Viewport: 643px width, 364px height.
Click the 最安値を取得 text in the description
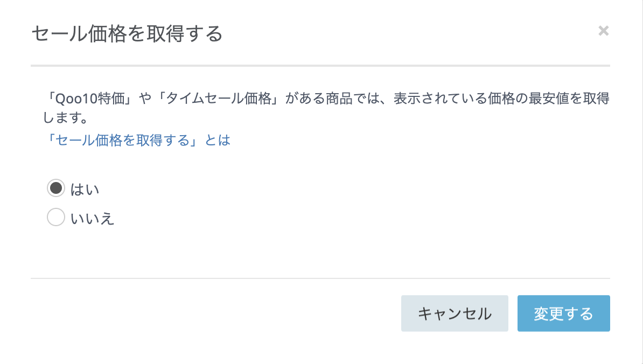pyautogui.click(x=571, y=100)
